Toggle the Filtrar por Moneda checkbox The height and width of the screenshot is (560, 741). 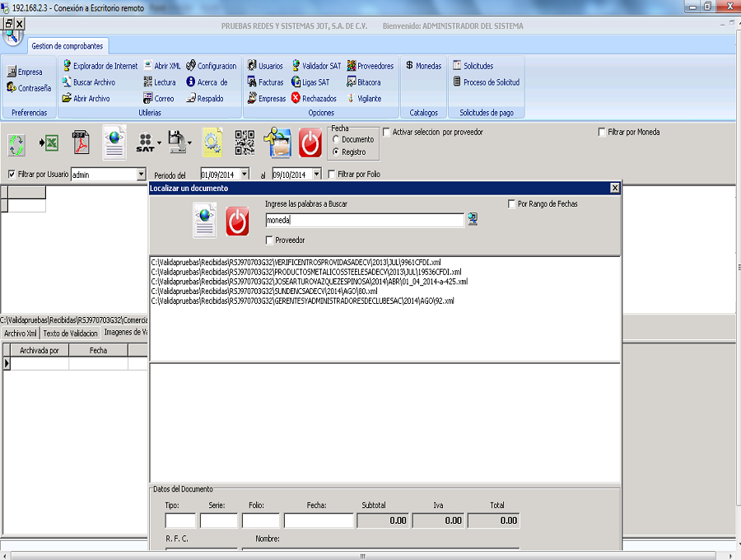pyautogui.click(x=602, y=132)
